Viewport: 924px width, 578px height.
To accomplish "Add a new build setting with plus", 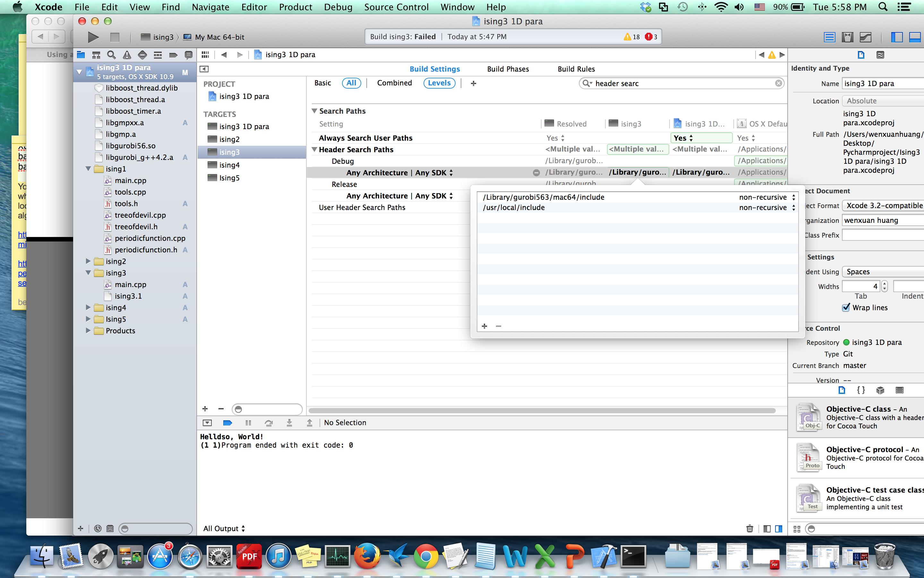I will click(474, 83).
